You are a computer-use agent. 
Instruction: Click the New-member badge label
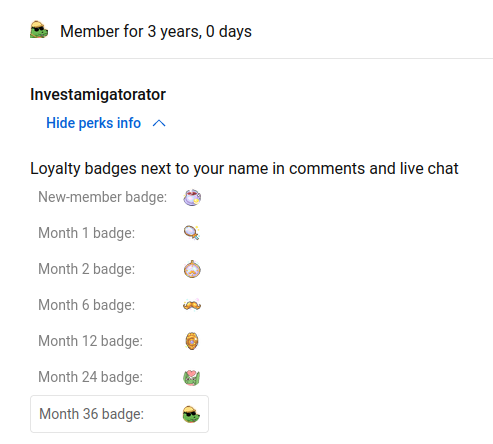click(x=103, y=197)
